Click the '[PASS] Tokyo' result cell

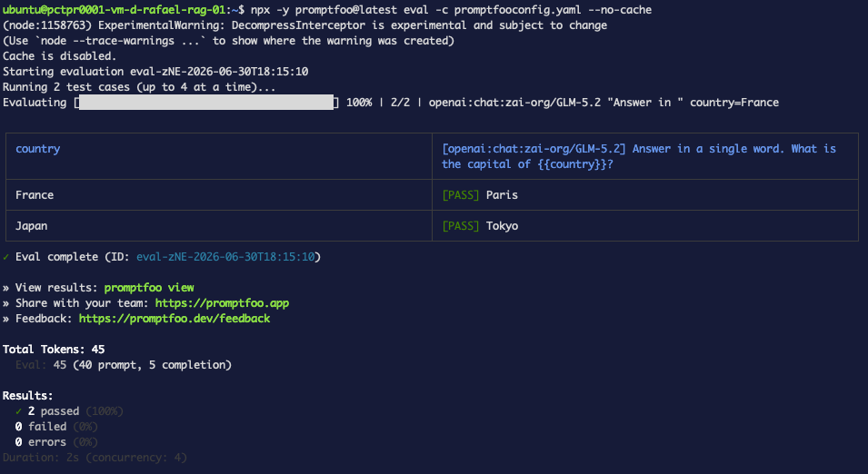pyautogui.click(x=645, y=226)
